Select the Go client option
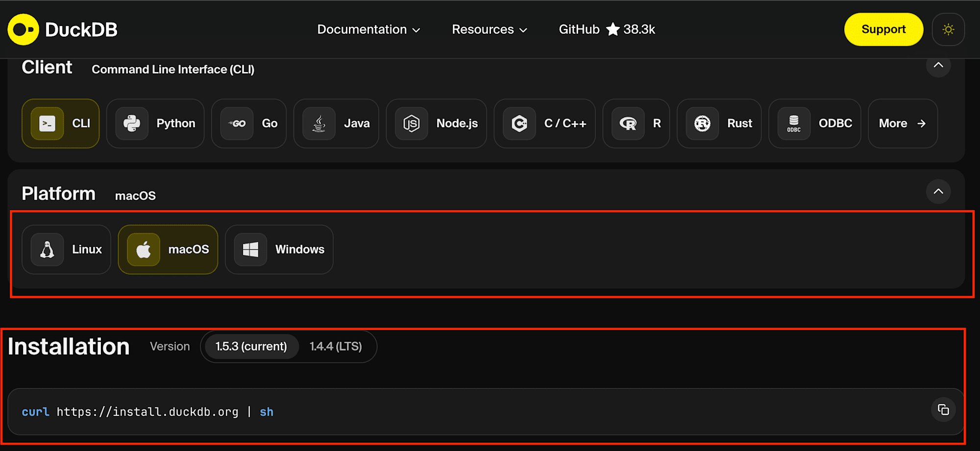Viewport: 980px width, 451px height. (249, 123)
